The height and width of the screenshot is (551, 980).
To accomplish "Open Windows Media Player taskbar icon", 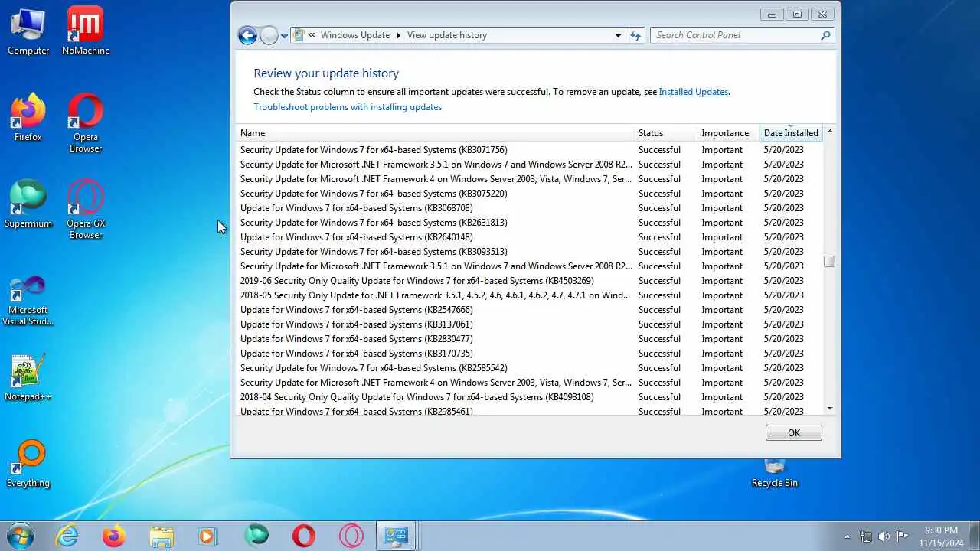I will click(209, 536).
